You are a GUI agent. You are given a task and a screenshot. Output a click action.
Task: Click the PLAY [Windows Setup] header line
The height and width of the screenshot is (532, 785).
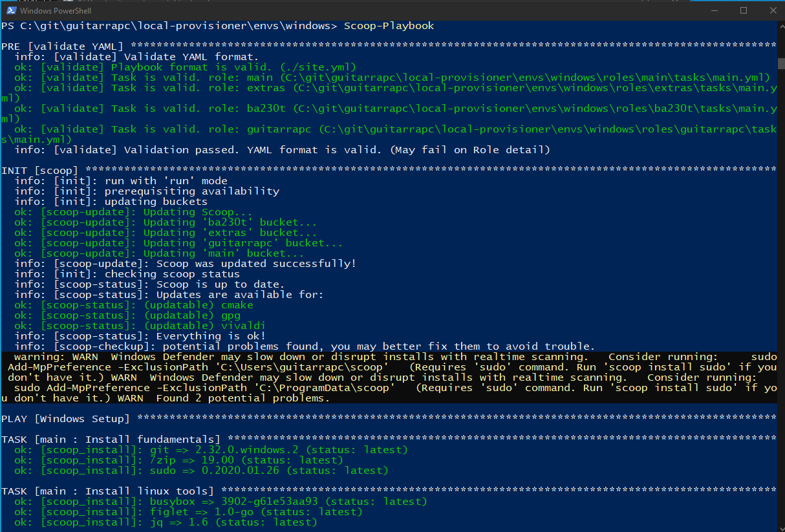click(x=389, y=419)
